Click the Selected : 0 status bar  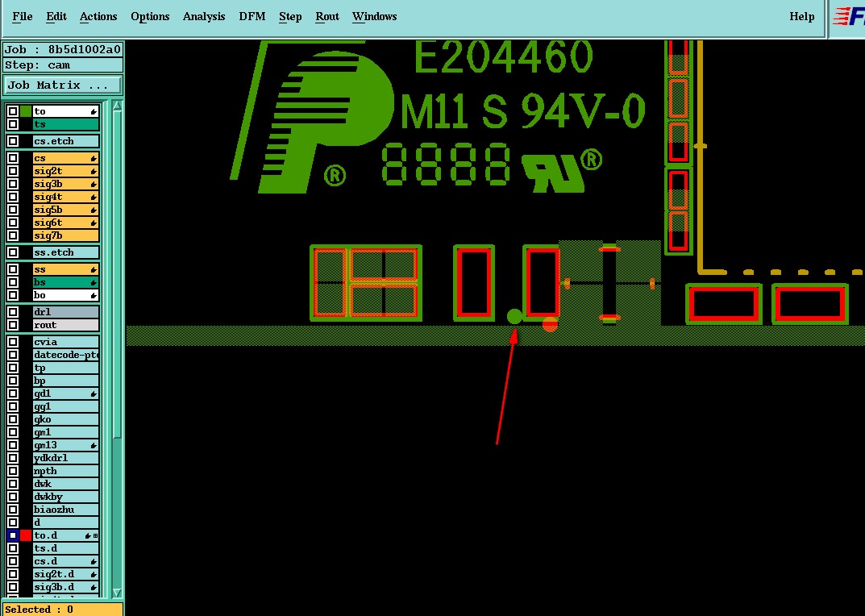pos(62,610)
